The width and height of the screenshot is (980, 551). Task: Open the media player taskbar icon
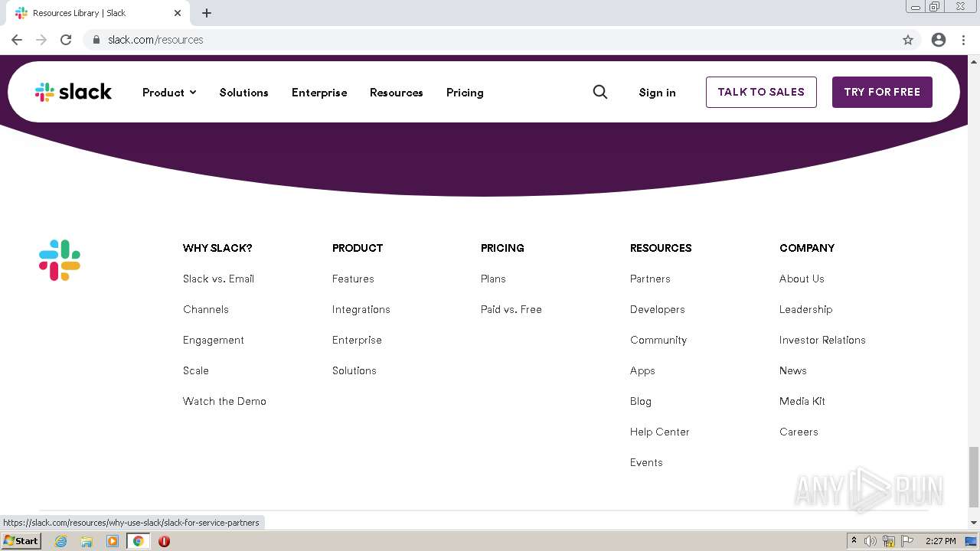click(113, 541)
